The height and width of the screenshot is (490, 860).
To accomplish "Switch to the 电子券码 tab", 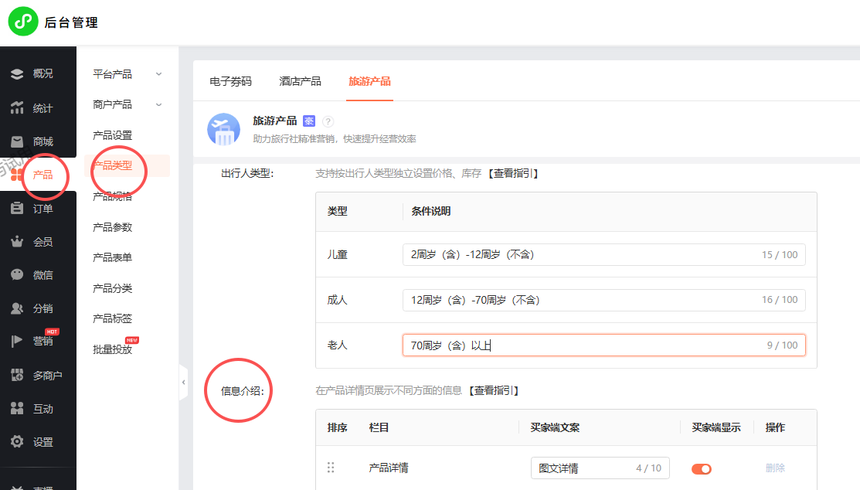I will coord(230,81).
